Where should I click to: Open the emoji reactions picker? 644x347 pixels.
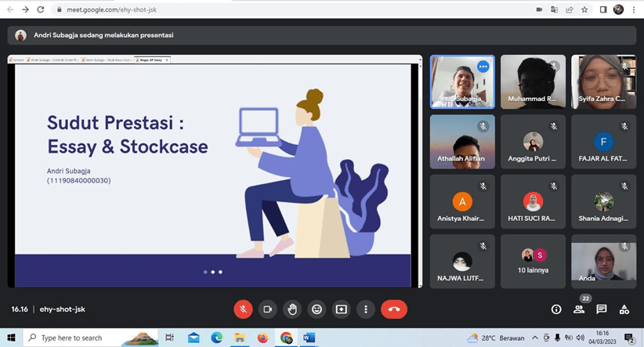(x=317, y=309)
